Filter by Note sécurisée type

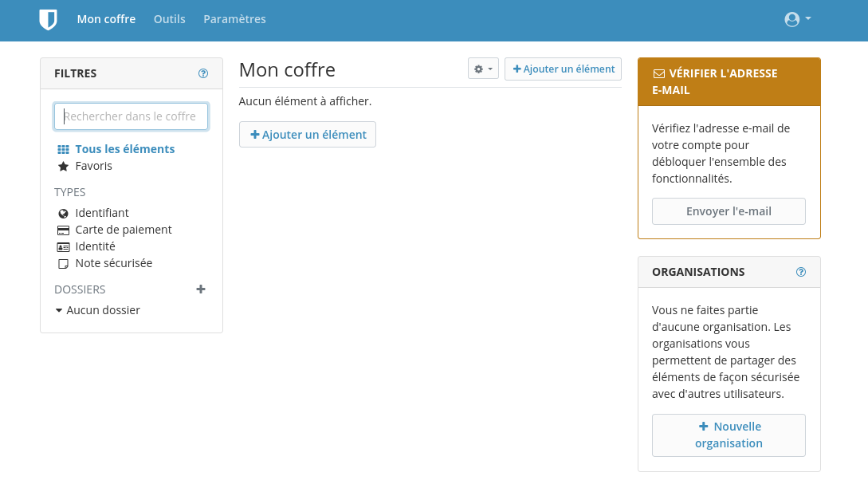pyautogui.click(x=113, y=263)
